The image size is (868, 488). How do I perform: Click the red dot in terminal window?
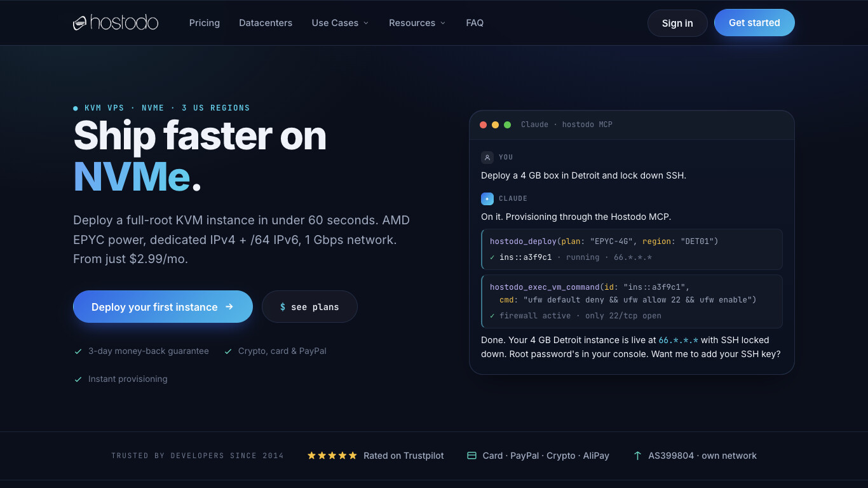[484, 125]
